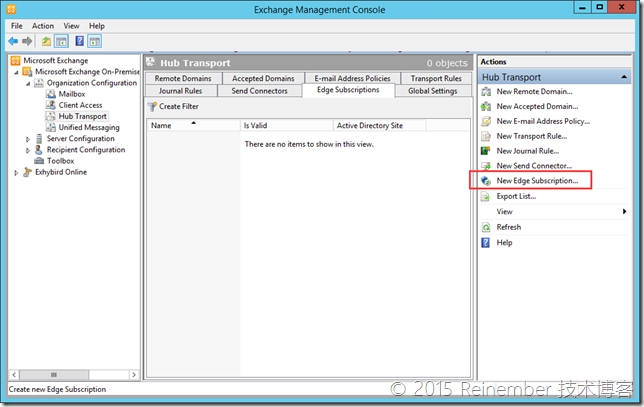Collapse the Hub Transport actions section
Viewport: 644px width, 407px height.
pos(624,77)
